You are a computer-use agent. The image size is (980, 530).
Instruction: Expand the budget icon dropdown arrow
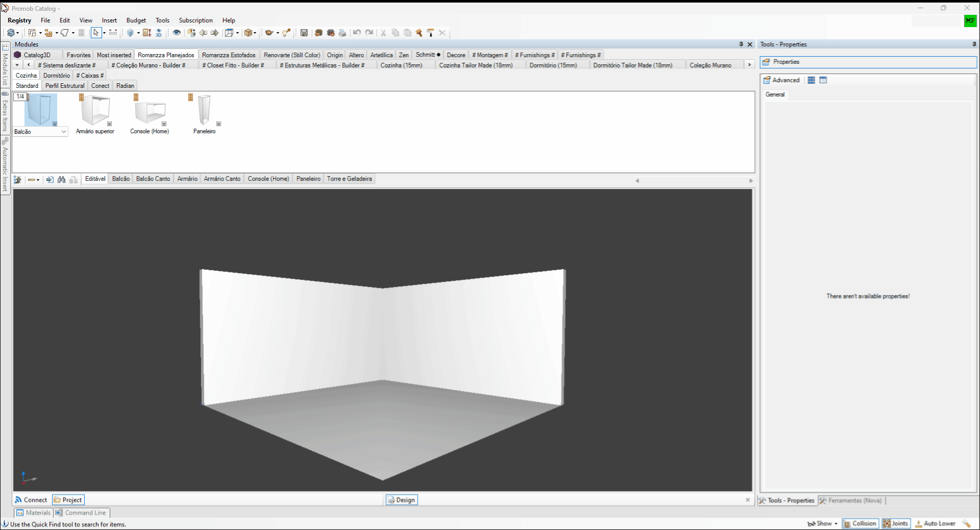pyautogui.click(x=18, y=33)
